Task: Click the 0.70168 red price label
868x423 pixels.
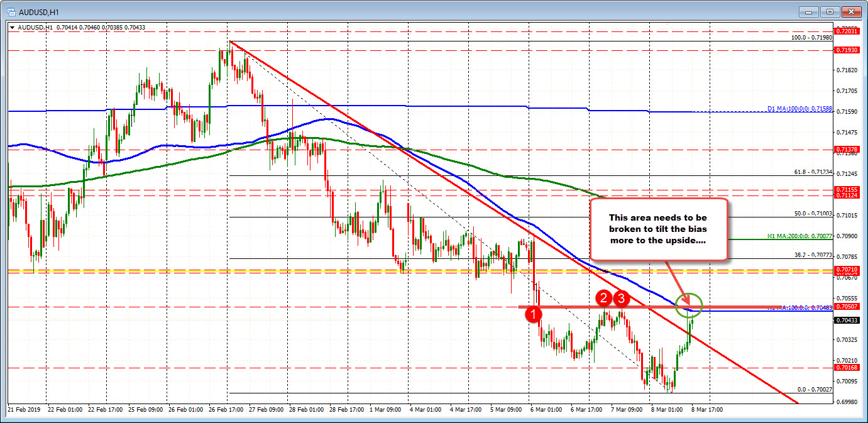Action: pyautogui.click(x=845, y=368)
